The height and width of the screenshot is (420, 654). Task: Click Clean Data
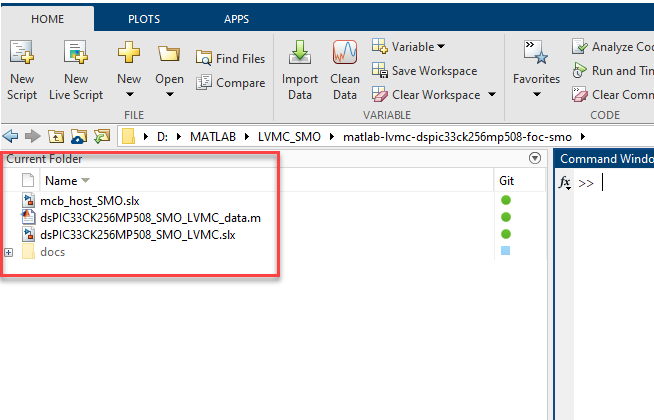click(345, 70)
